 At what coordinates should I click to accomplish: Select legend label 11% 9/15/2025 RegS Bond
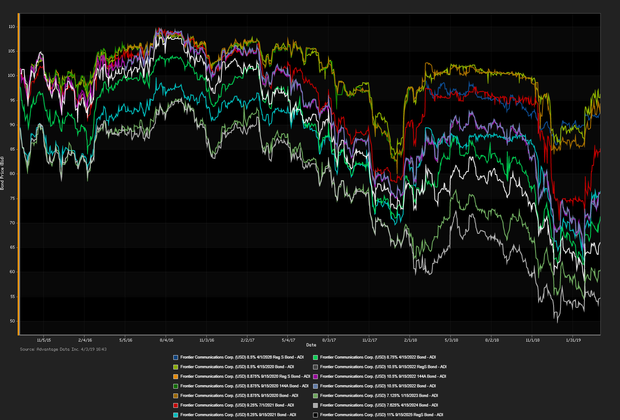tap(382, 415)
